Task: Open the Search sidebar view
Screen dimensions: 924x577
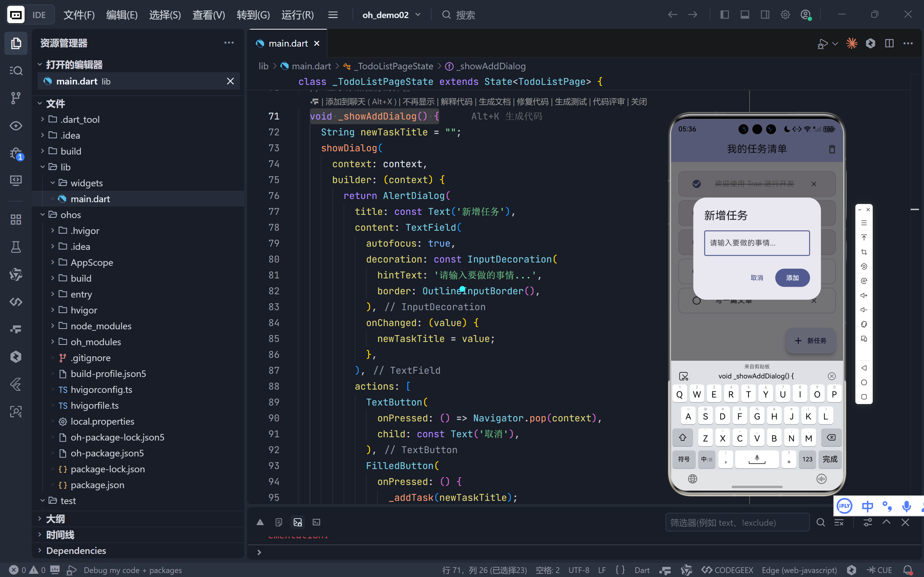Action: click(16, 71)
